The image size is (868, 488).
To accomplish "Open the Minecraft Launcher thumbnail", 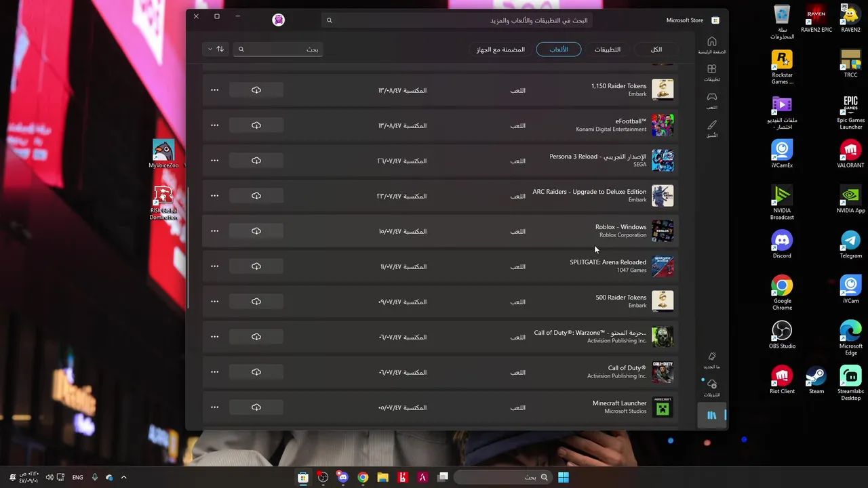I will coord(663,407).
